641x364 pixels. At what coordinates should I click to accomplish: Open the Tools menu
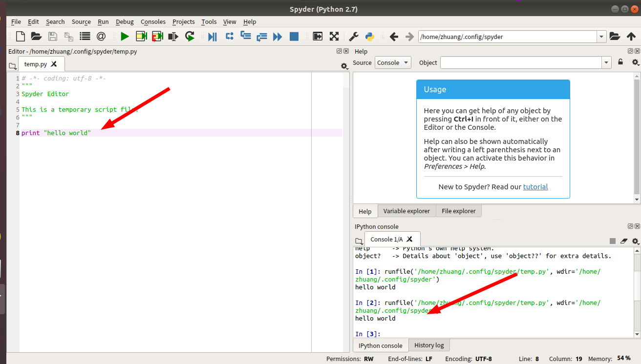pyautogui.click(x=209, y=21)
